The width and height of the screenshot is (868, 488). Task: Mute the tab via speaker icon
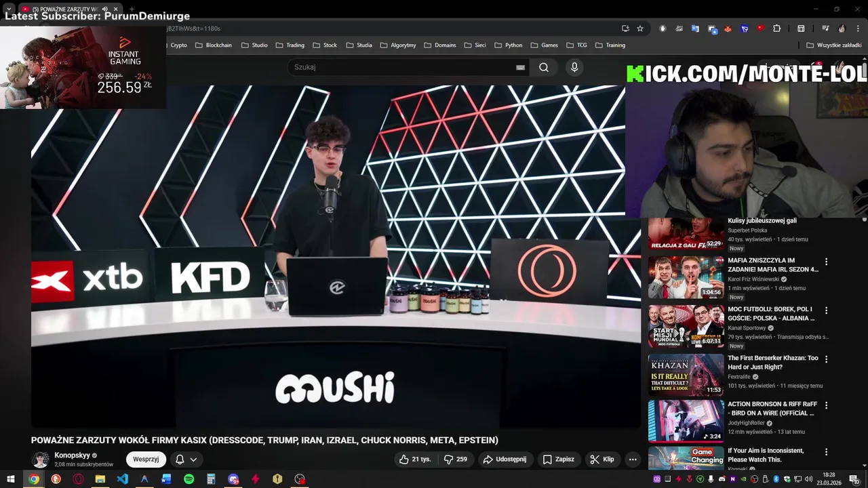(x=104, y=9)
